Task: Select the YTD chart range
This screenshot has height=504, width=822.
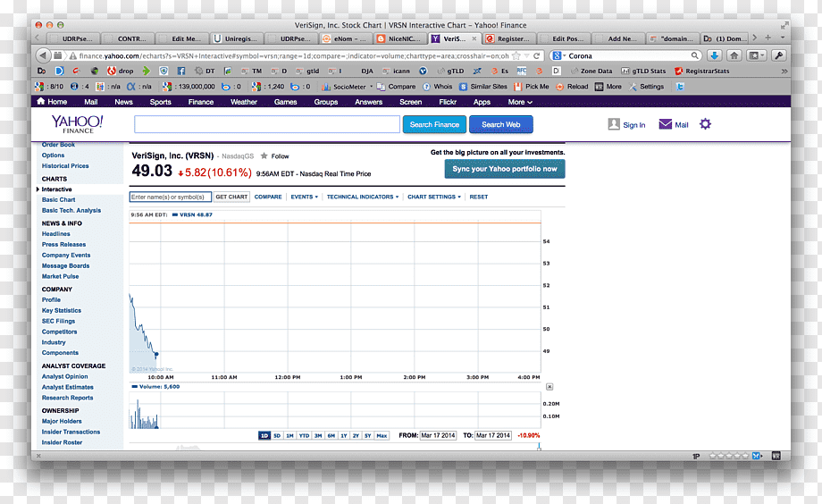Action: tap(304, 435)
